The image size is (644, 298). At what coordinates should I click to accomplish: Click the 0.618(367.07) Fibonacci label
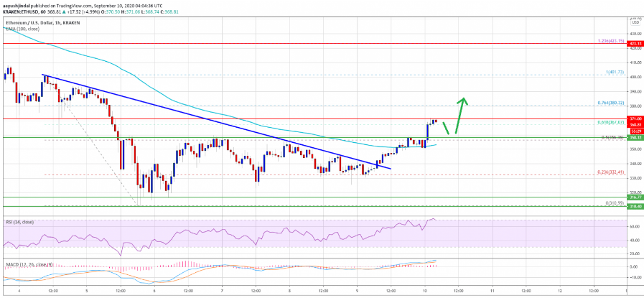click(612, 122)
